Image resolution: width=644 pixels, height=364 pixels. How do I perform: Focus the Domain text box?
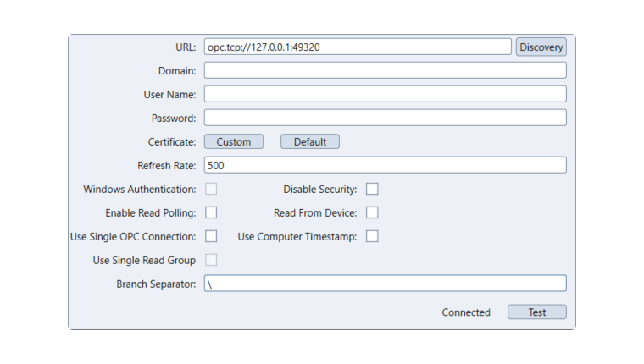click(385, 70)
